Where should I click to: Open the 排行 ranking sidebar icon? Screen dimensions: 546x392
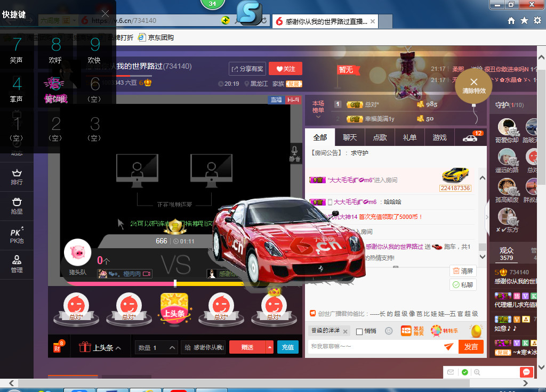tap(17, 177)
